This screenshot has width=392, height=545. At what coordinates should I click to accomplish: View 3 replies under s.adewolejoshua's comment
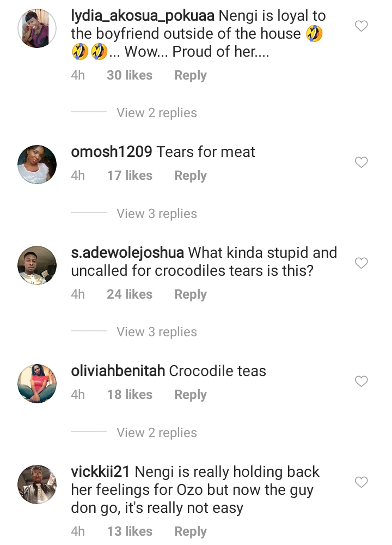(157, 332)
